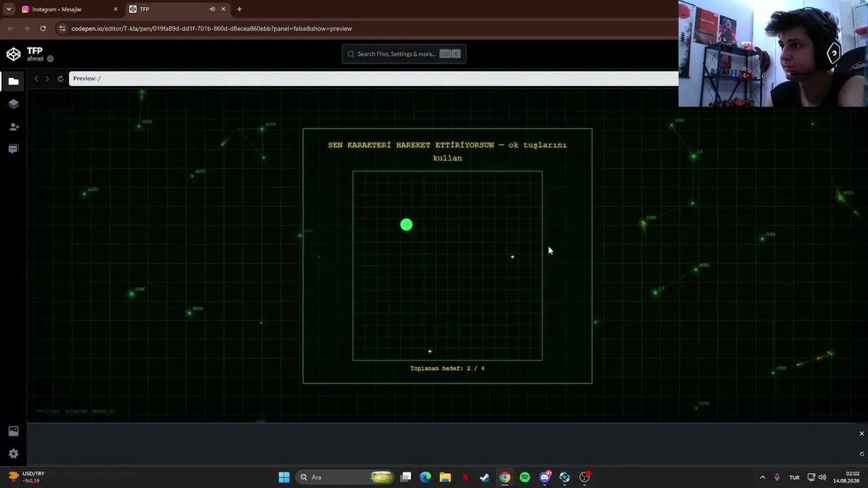
Task: Click the ahmet username
Action: pyautogui.click(x=35, y=59)
